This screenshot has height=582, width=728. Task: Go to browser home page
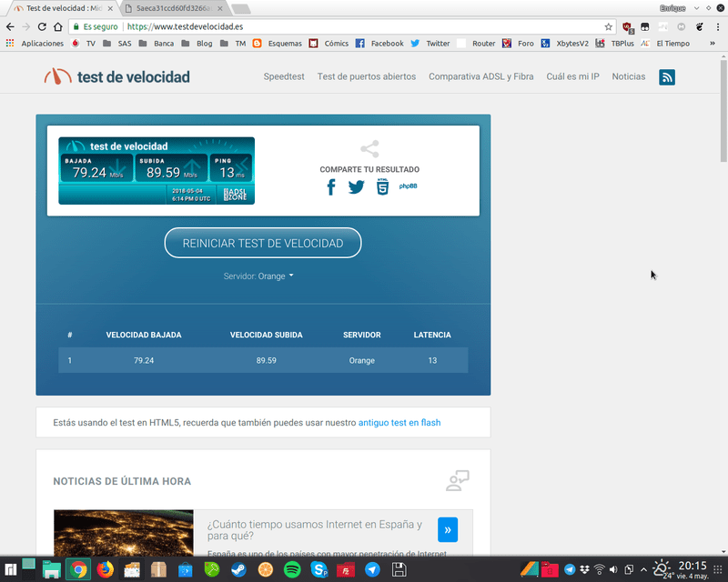[x=58, y=26]
